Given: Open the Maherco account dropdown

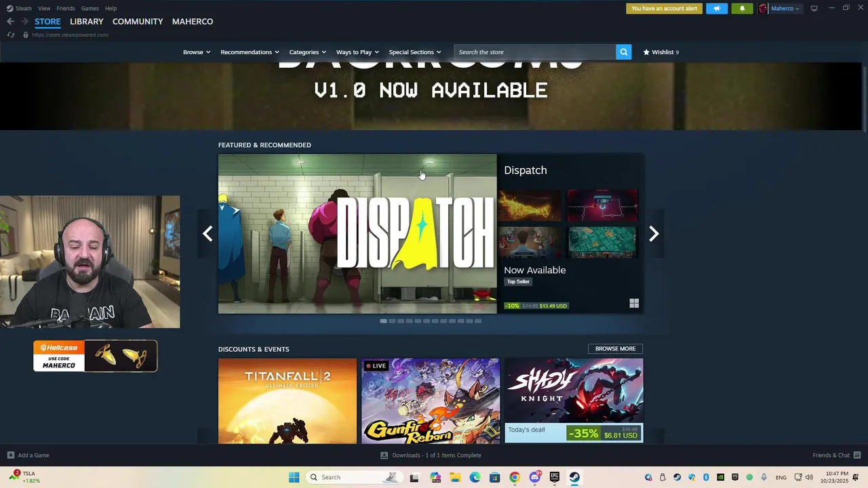Looking at the screenshot, I should tap(785, 9).
